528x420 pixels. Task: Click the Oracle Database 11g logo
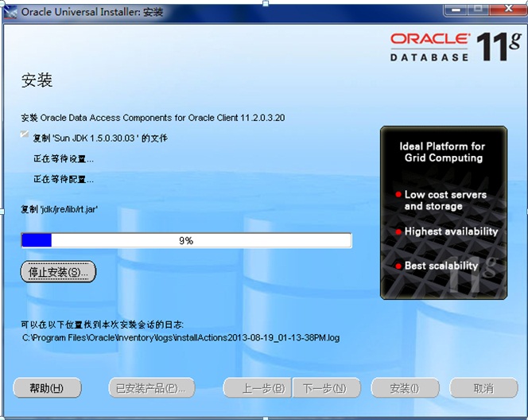click(456, 46)
